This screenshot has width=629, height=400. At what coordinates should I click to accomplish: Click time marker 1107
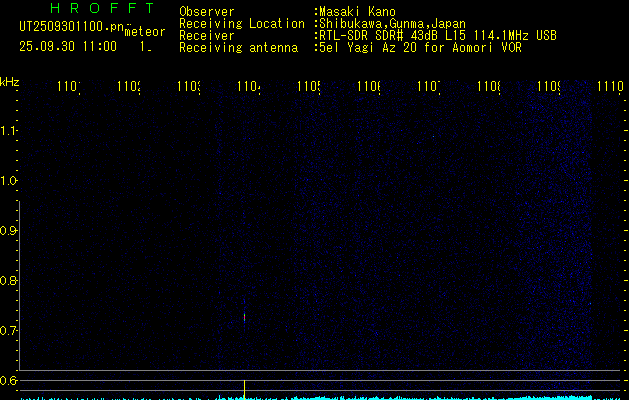click(x=429, y=86)
